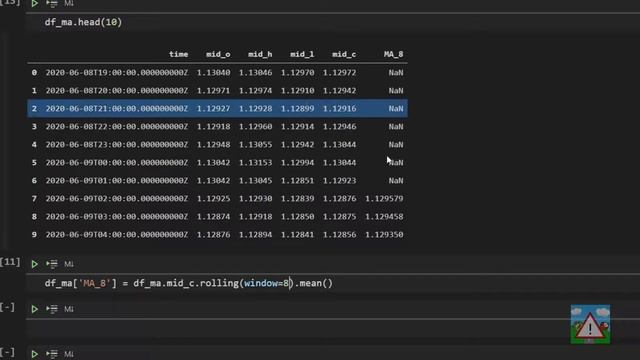Image resolution: width=640 pixels, height=360 pixels.
Task: Select timestamp 2020-06-08T23:00:00 in row 4
Action: click(117, 144)
